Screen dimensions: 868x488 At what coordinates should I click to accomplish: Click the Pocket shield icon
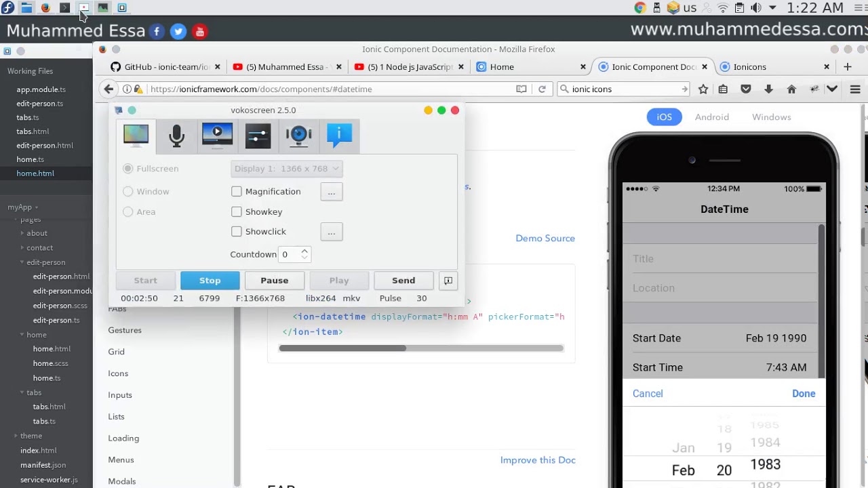(x=746, y=89)
